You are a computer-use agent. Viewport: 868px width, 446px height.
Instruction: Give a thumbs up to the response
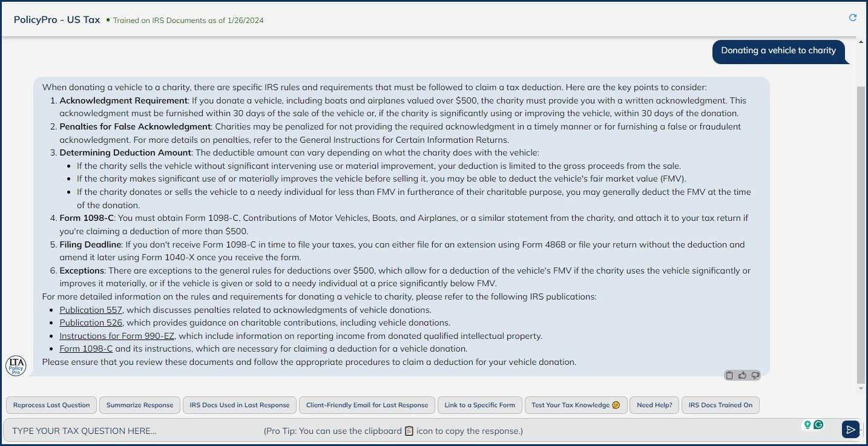(742, 375)
